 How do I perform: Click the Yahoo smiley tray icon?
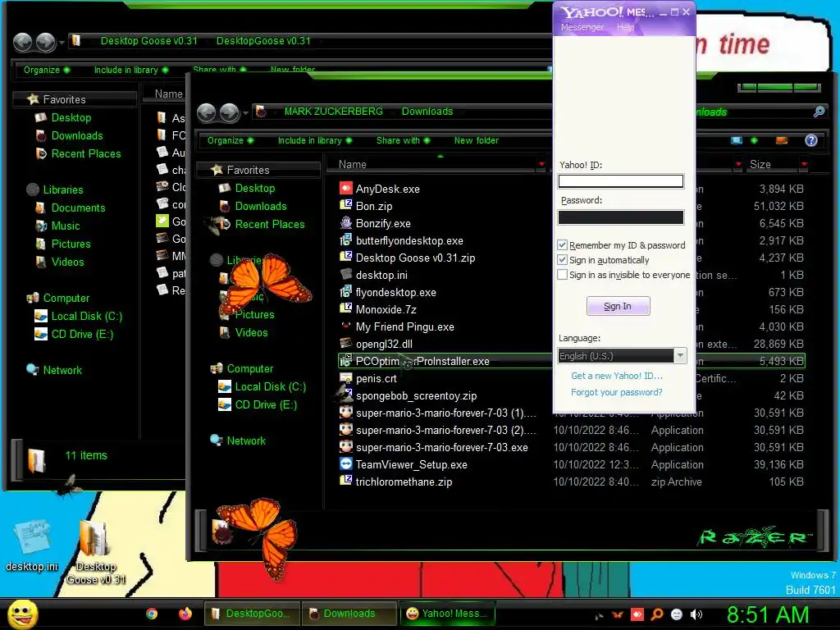pos(677,614)
